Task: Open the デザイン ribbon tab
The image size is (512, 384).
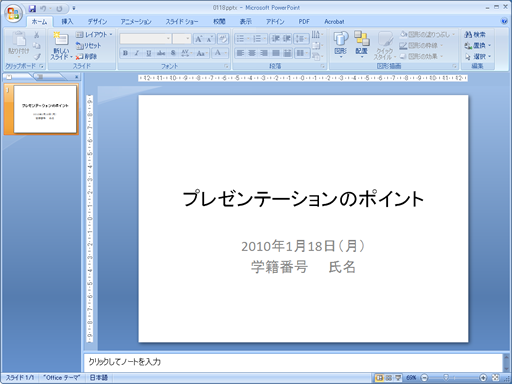Action: [97, 22]
